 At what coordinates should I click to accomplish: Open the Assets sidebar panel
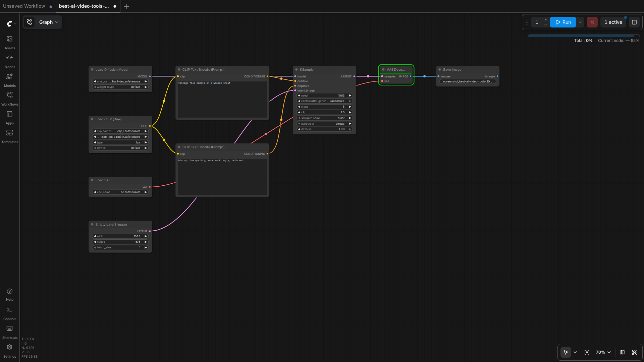coord(10,43)
